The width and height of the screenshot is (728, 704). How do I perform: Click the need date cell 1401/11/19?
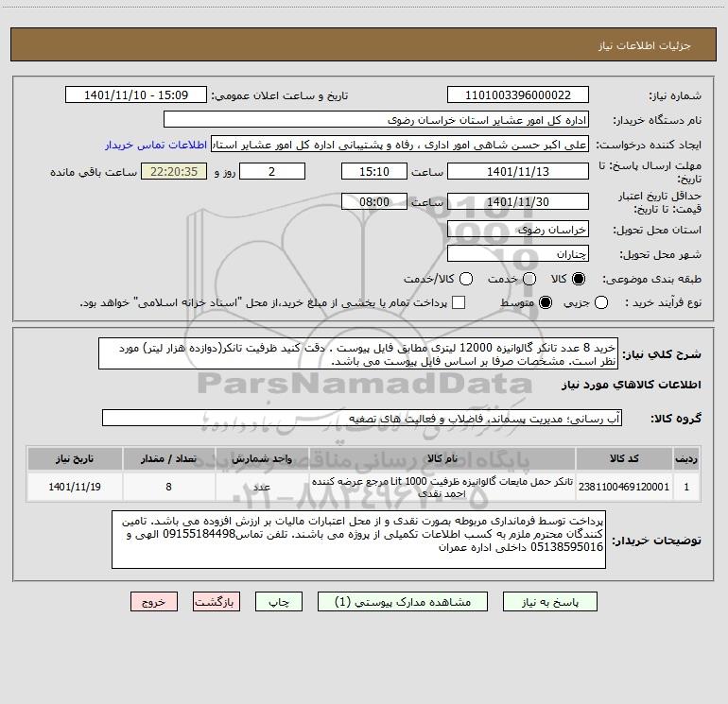tap(75, 487)
